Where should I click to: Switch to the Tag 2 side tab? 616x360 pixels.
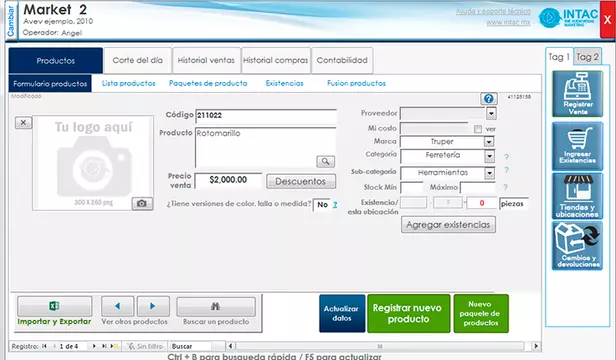[587, 57]
